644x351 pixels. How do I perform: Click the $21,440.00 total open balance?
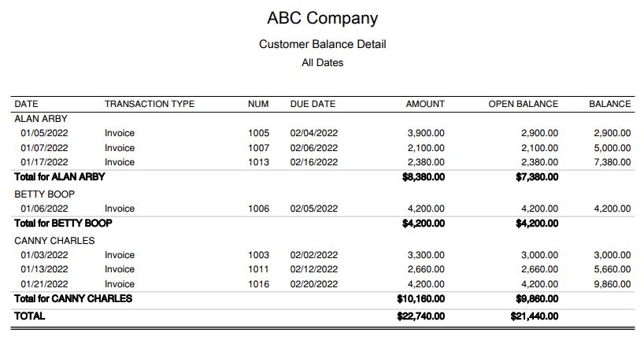(535, 316)
